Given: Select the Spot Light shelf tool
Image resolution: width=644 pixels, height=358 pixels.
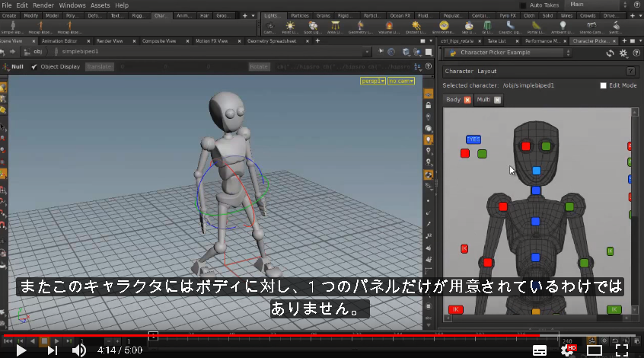Looking at the screenshot, I should pos(313,27).
